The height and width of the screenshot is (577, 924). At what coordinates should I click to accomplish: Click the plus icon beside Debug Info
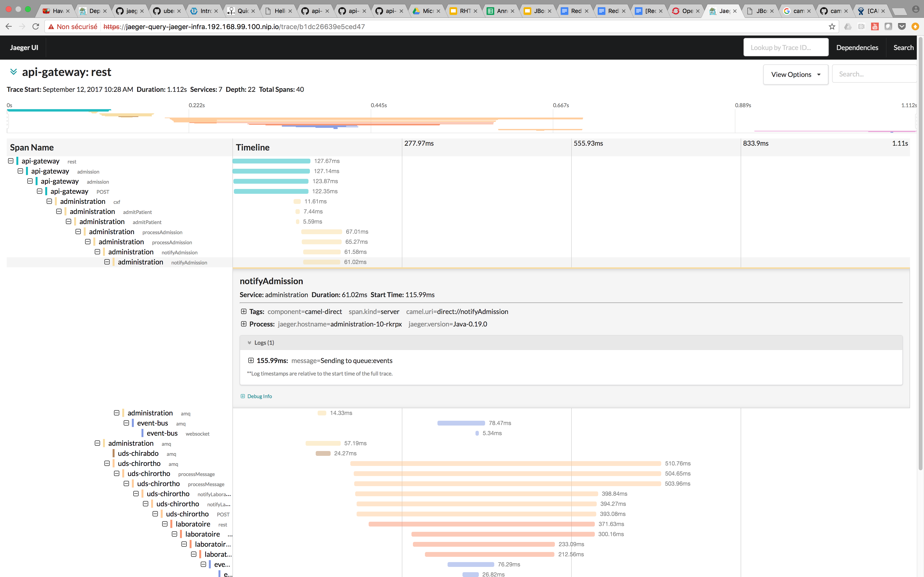243,396
